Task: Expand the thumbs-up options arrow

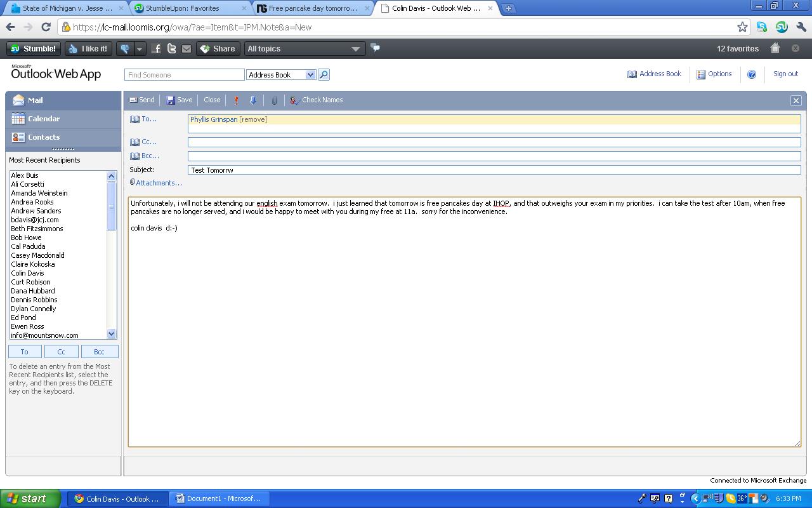Action: [x=140, y=48]
